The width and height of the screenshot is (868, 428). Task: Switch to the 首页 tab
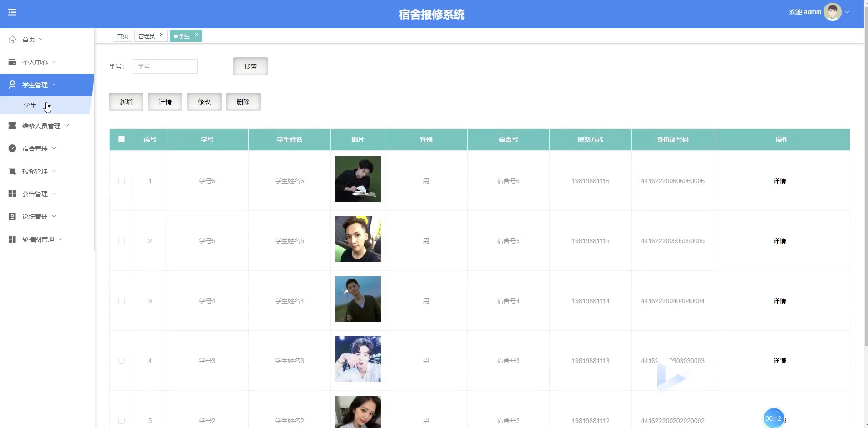[123, 36]
